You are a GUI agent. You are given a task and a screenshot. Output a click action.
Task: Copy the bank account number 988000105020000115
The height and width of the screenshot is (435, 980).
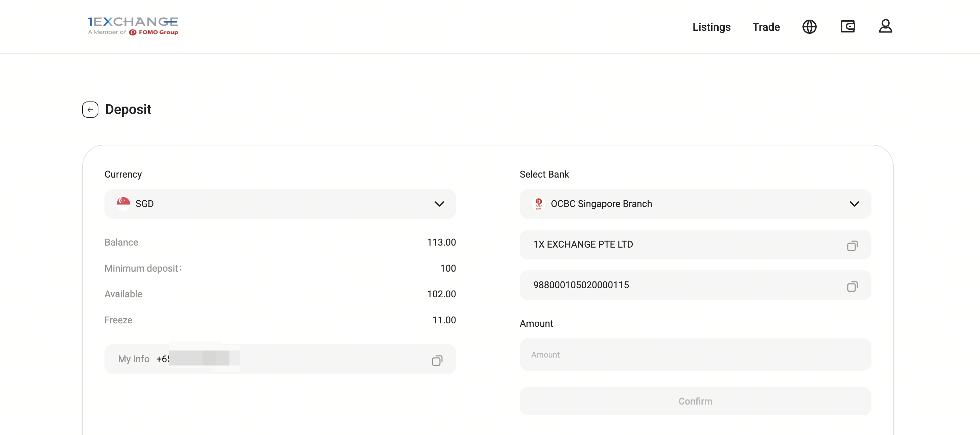click(x=852, y=286)
